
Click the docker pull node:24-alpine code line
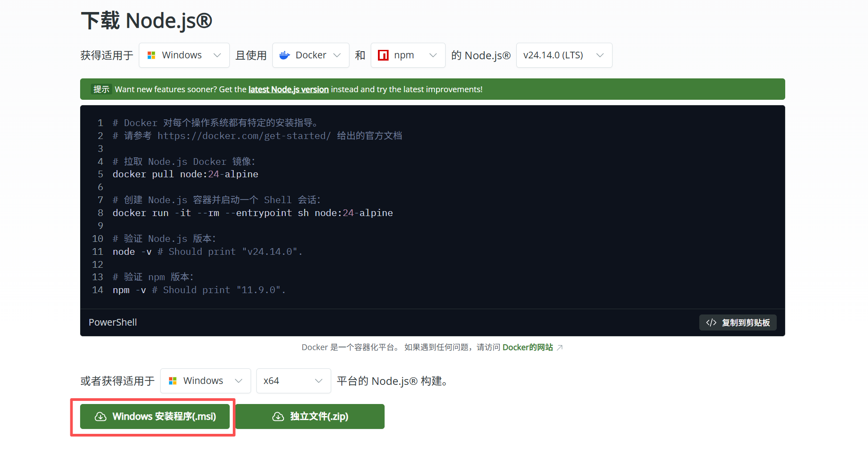click(185, 174)
